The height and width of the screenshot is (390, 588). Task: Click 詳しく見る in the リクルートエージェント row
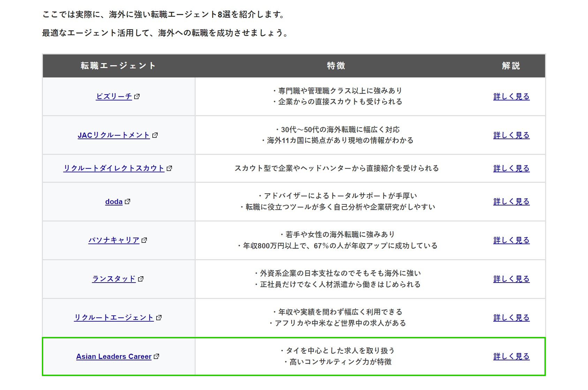point(511,317)
